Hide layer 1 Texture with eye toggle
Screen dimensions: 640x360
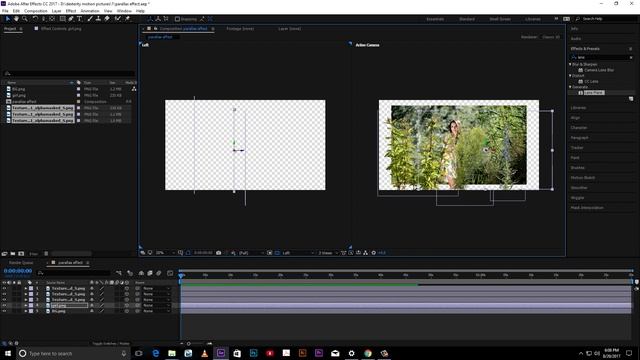4,288
